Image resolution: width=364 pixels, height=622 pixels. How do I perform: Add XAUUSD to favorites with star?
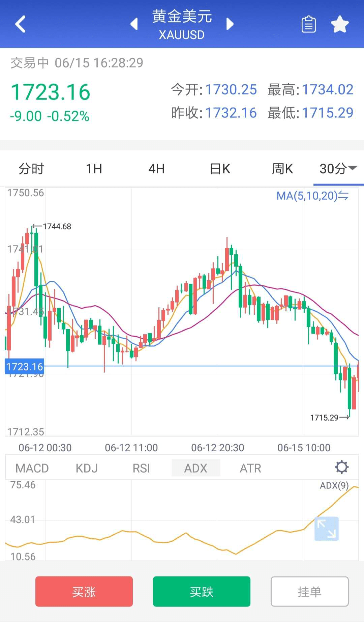coord(340,24)
